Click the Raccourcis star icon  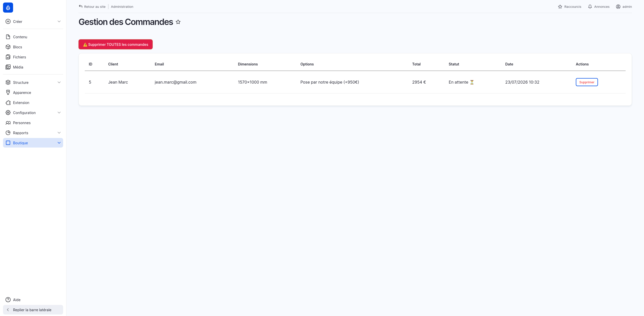(560, 7)
